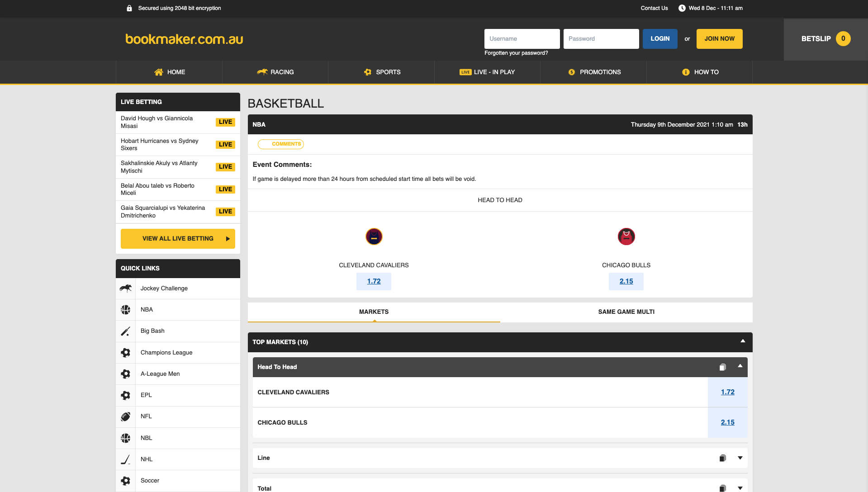Open Champions League quick link
Viewport: 868px width, 492px height.
click(x=178, y=353)
